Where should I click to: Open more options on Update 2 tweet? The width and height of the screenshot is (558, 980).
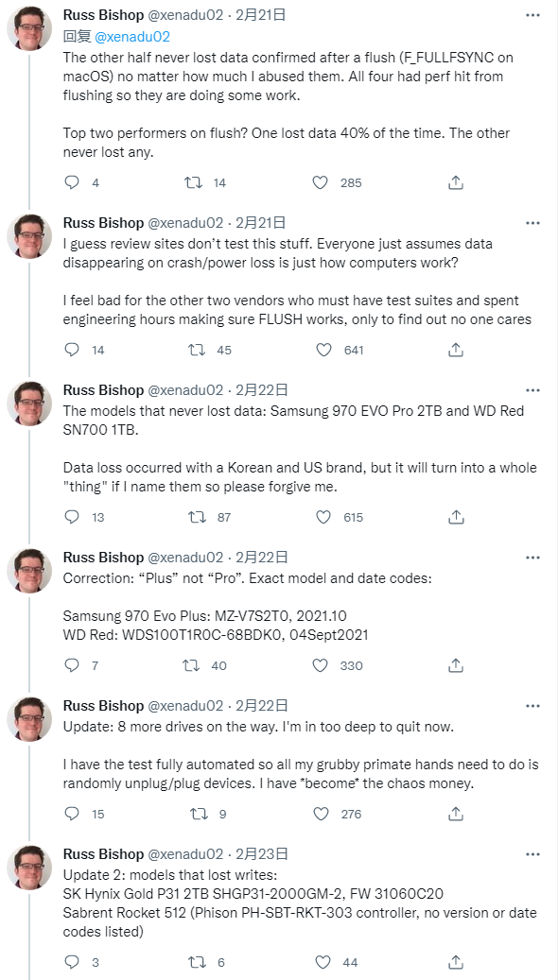[532, 854]
